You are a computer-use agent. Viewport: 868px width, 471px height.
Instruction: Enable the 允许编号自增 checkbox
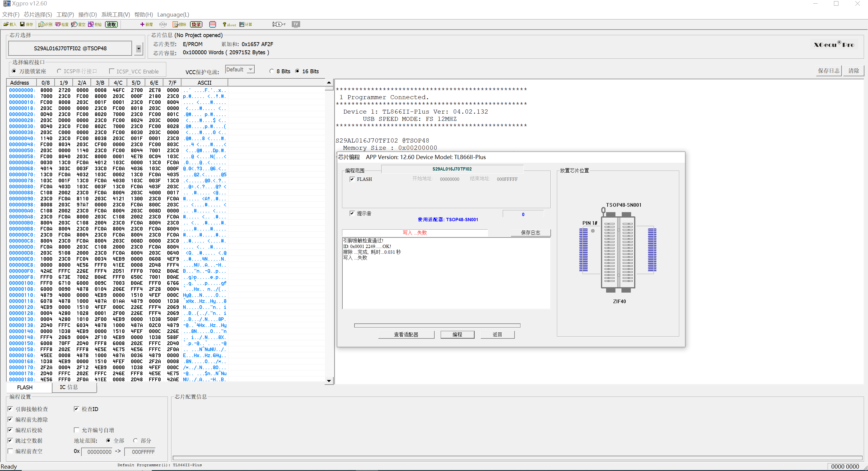coord(77,430)
